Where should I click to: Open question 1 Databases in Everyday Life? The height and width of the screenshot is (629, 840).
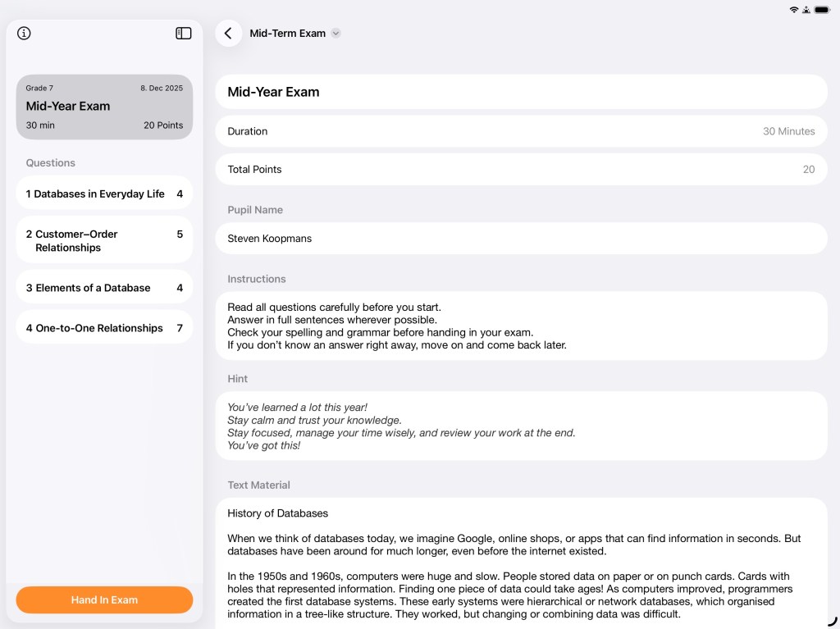coord(104,194)
